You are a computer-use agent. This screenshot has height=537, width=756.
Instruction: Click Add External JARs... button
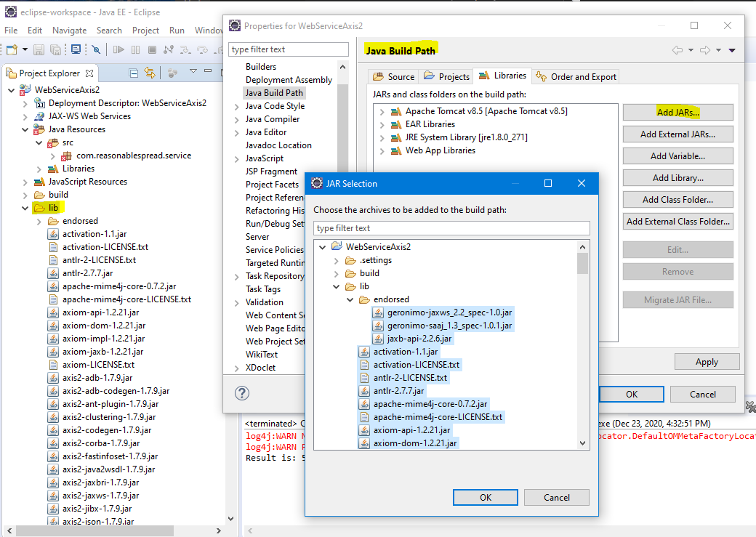[678, 134]
